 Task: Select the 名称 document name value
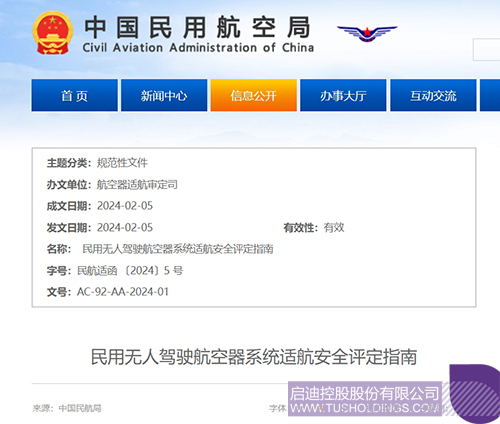coord(178,249)
